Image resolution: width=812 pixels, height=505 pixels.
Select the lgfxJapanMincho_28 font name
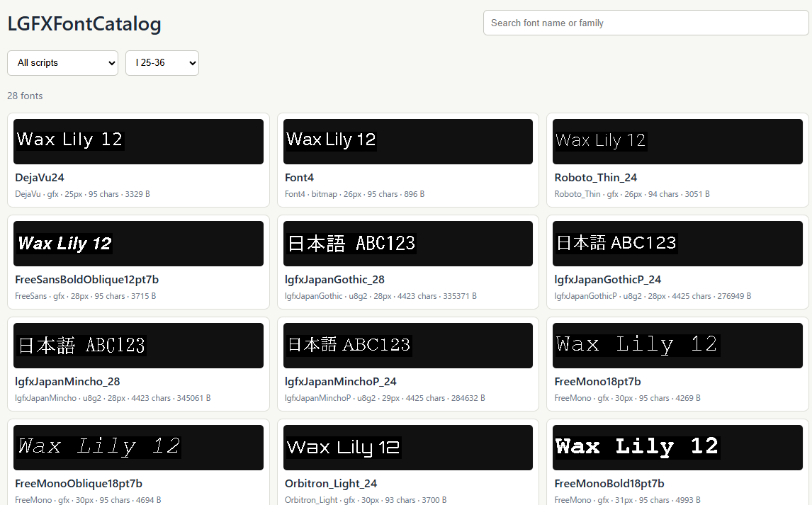[67, 381]
